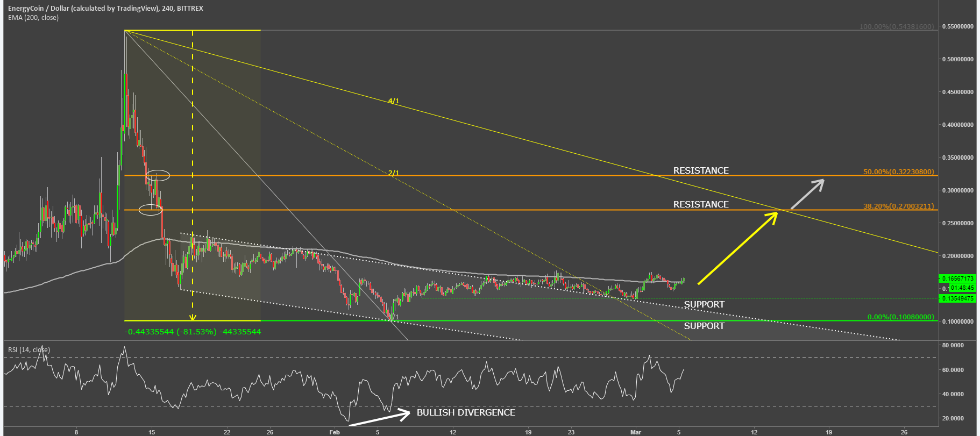980x436 pixels.
Task: Click date label 5 right after Mar
Action: click(679, 432)
